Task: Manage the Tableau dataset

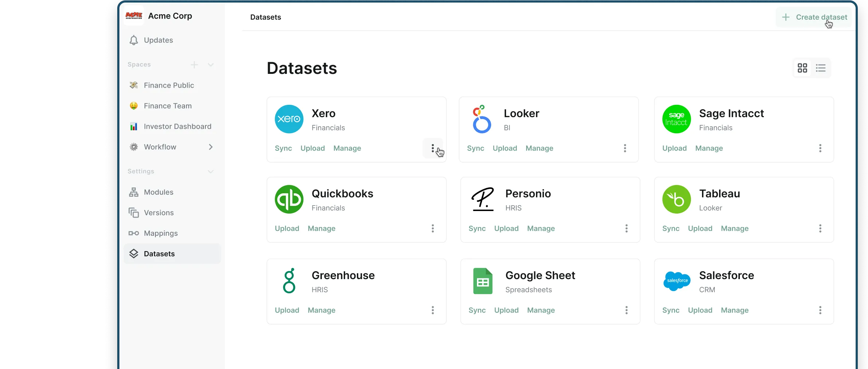Action: pyautogui.click(x=735, y=229)
